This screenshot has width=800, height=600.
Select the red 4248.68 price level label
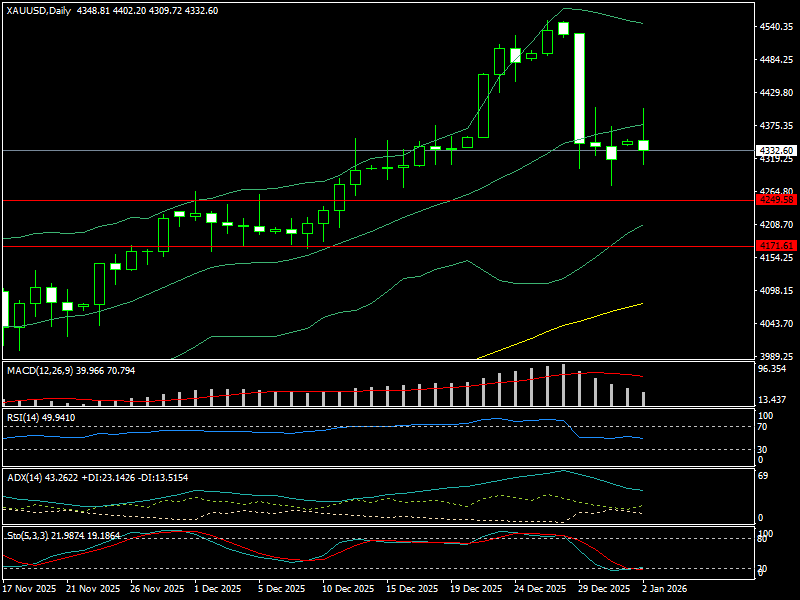click(777, 200)
